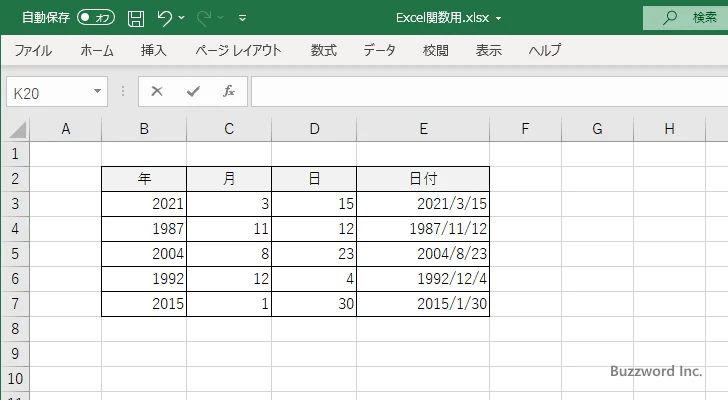The height and width of the screenshot is (400, 728).
Task: Switch to the データ tab
Action: click(x=379, y=50)
